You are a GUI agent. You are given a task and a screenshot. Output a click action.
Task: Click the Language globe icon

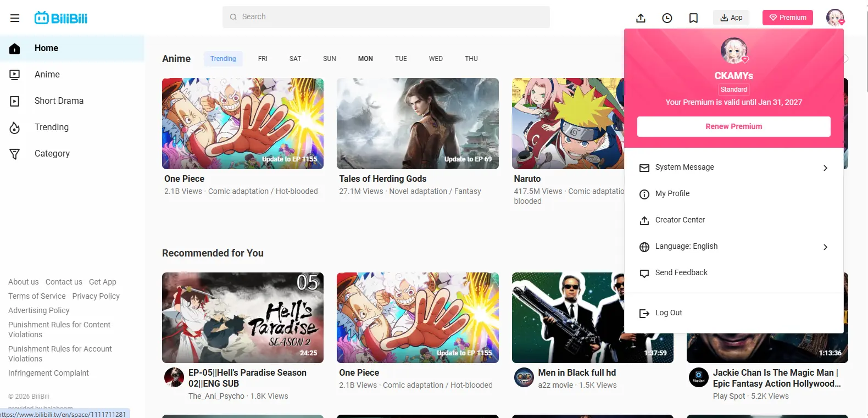(644, 247)
